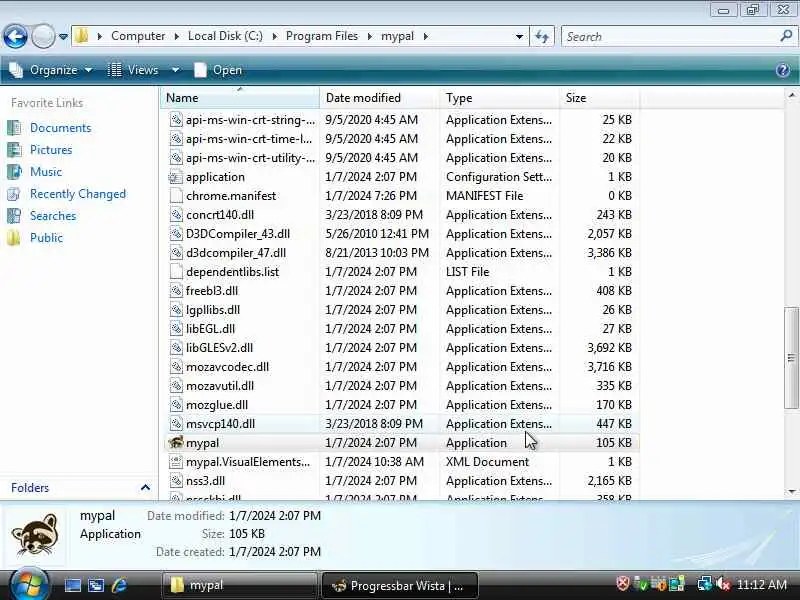This screenshot has height=600, width=800.
Task: Sort by the Name column header
Action: coord(240,97)
